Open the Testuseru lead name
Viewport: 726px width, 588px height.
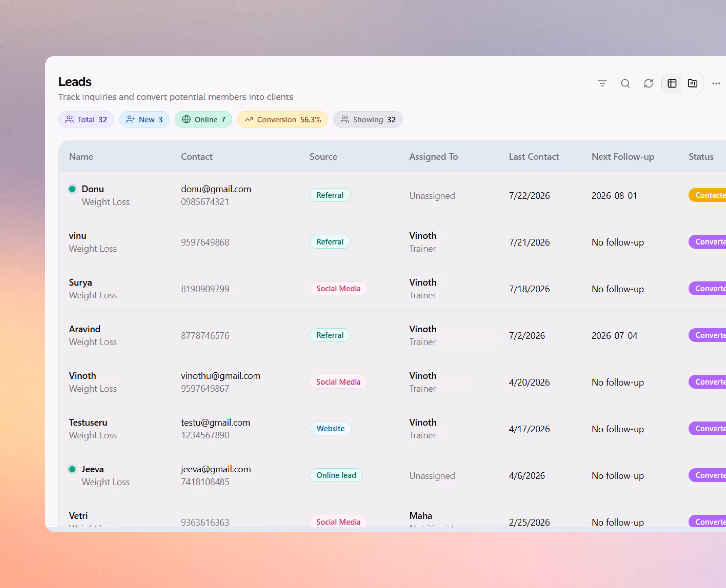[88, 423]
